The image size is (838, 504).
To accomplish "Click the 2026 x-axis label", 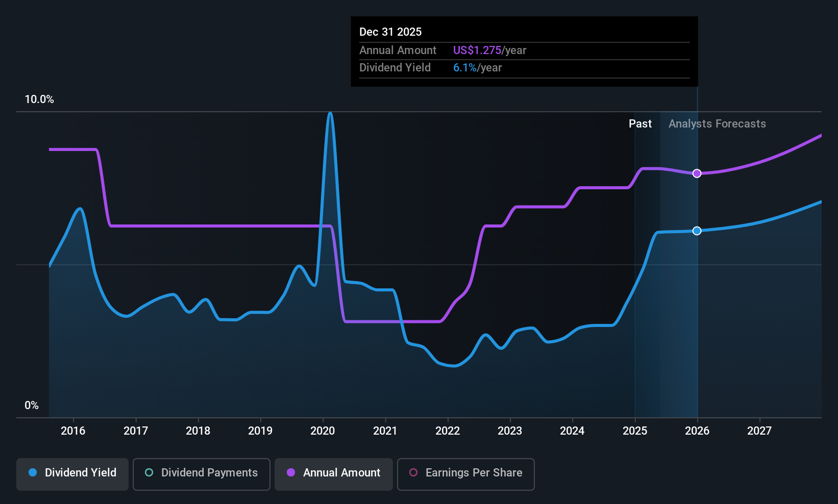I will (697, 431).
